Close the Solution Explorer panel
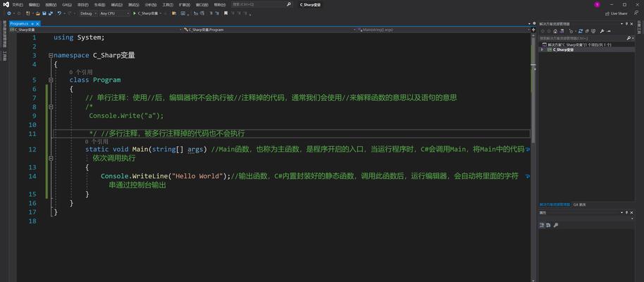 click(632, 24)
